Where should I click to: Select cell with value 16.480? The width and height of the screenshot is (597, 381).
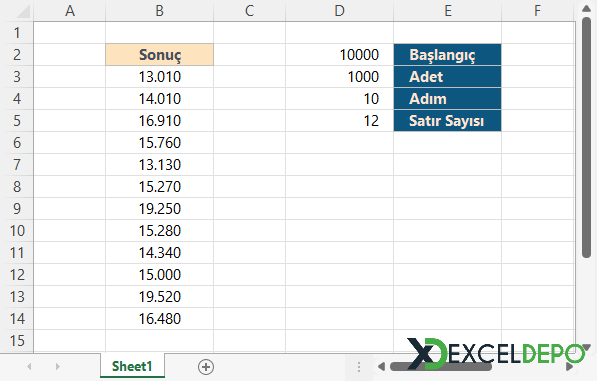pos(160,319)
